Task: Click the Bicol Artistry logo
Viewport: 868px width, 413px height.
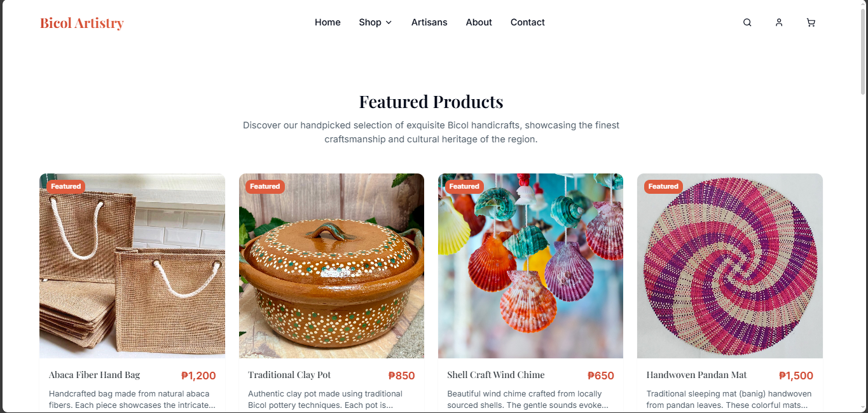Action: click(82, 23)
